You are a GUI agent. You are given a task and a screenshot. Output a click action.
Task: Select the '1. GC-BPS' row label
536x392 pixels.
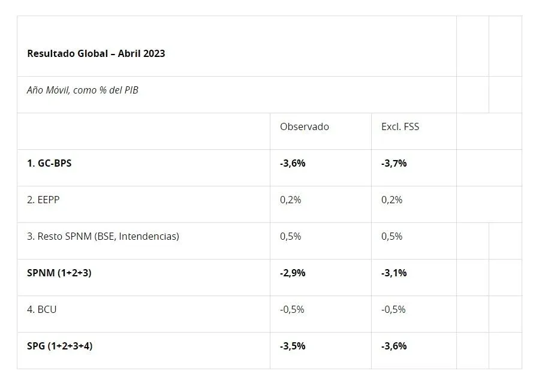coord(49,163)
